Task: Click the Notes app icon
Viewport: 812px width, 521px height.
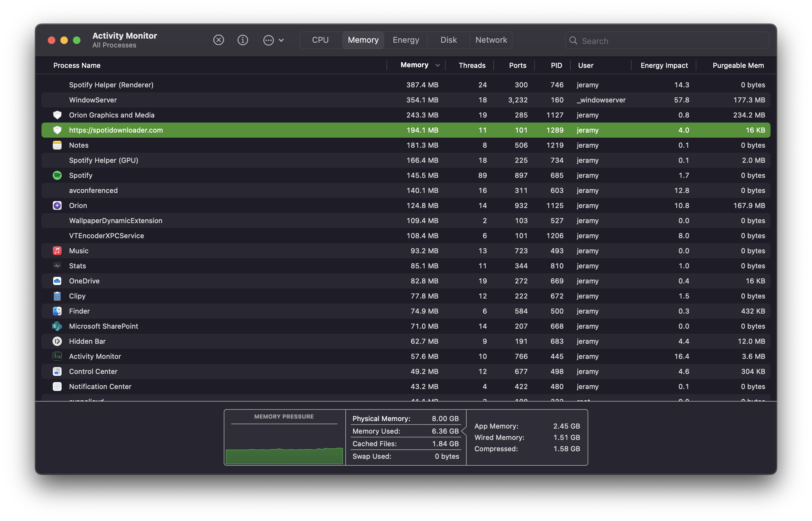Action: coord(57,145)
